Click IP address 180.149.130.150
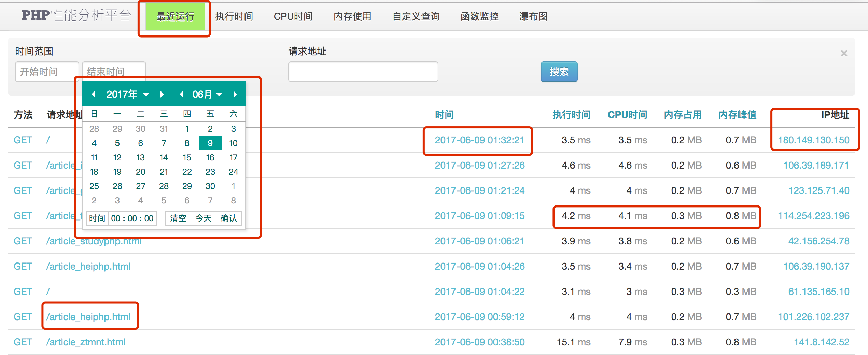 click(813, 140)
